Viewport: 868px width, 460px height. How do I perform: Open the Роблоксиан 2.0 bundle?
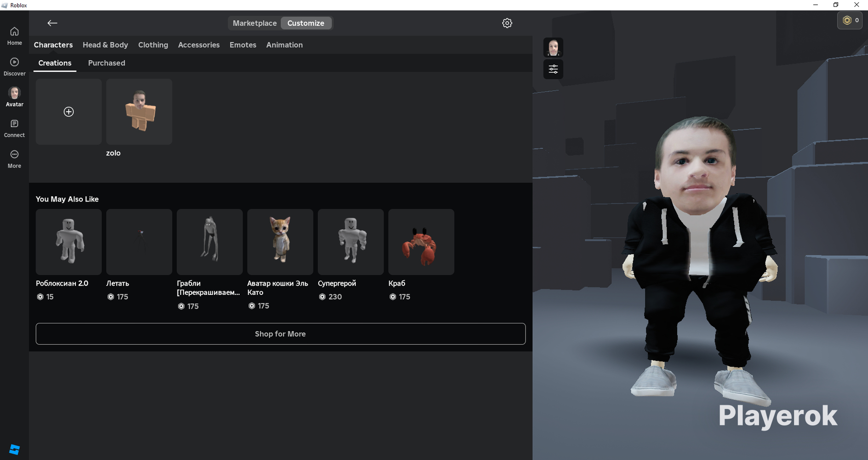pos(69,242)
